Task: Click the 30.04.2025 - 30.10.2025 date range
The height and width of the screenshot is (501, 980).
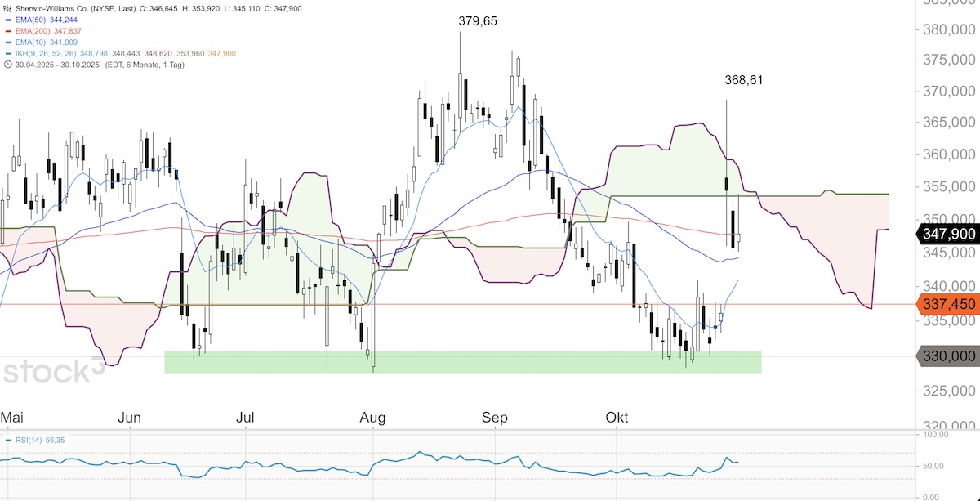Action: tap(55, 65)
